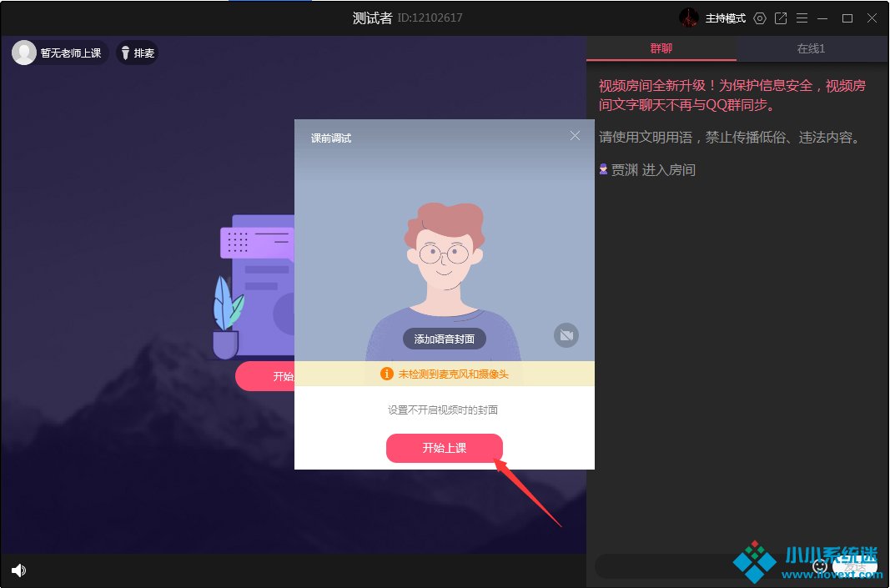Click the 发送 send button
Screen dimensions: 890x588
pyautogui.click(x=855, y=565)
